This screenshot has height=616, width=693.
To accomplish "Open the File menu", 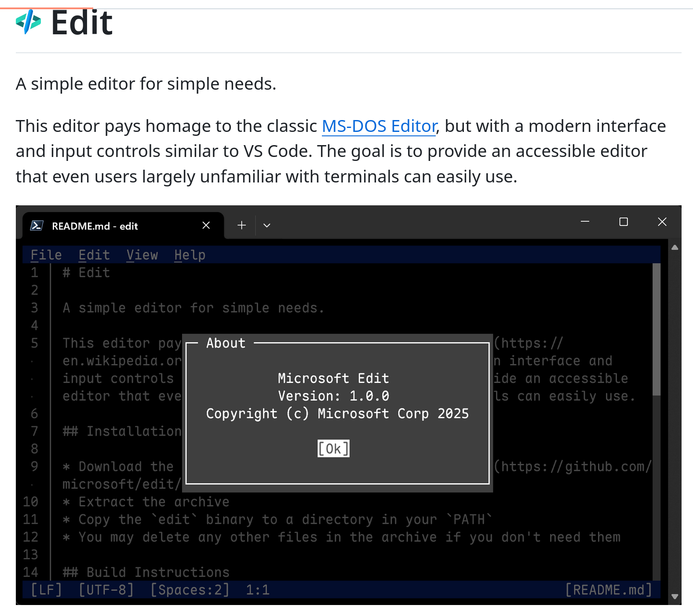I will 46,255.
